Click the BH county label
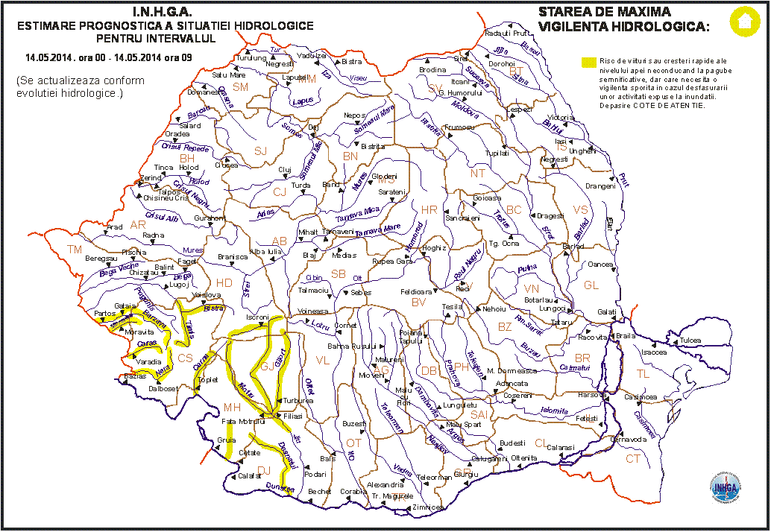Screen dimensions: 771x532 click(186, 158)
